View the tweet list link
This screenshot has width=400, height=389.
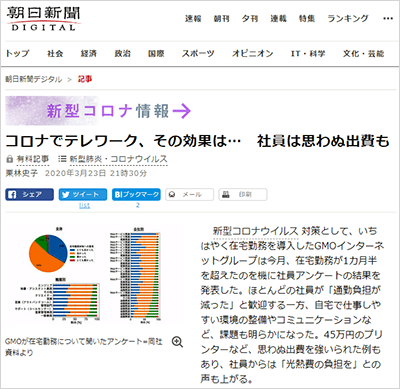click(x=84, y=205)
